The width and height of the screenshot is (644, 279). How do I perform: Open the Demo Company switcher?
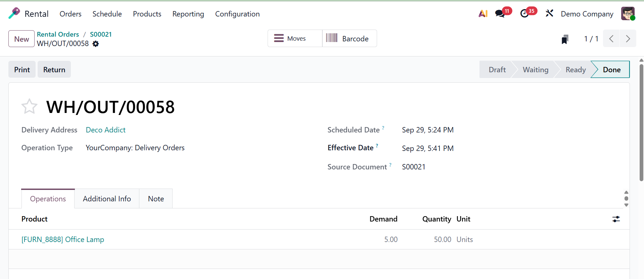pyautogui.click(x=587, y=14)
